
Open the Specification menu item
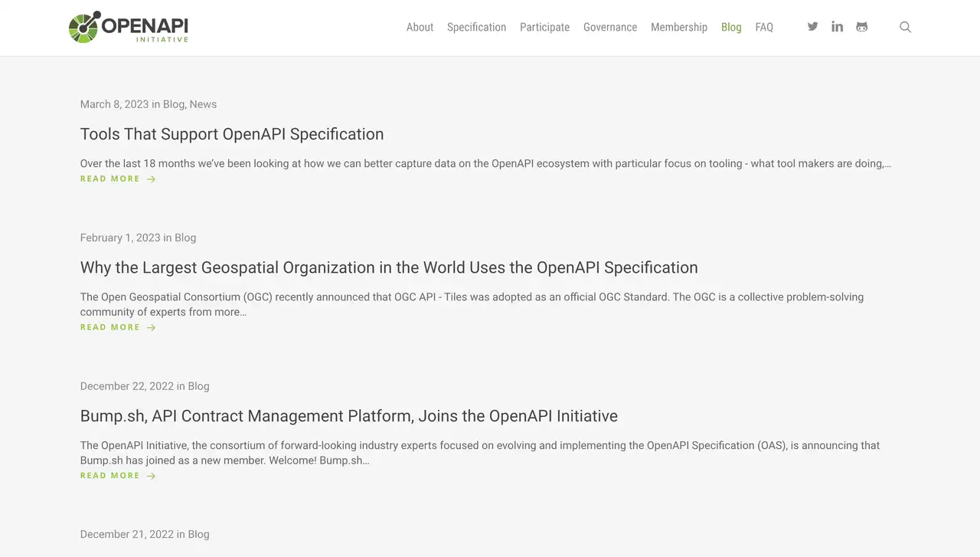pos(476,27)
